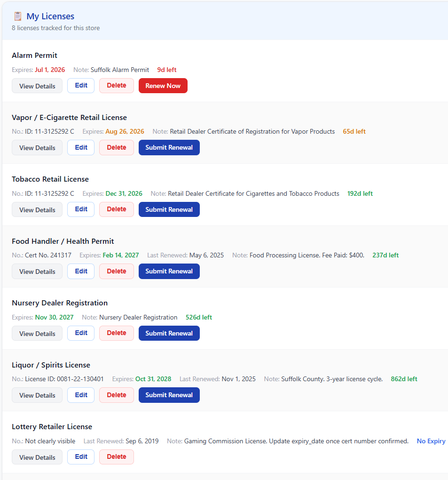
Task: Click the '237d left' indicator
Action: [385, 256]
